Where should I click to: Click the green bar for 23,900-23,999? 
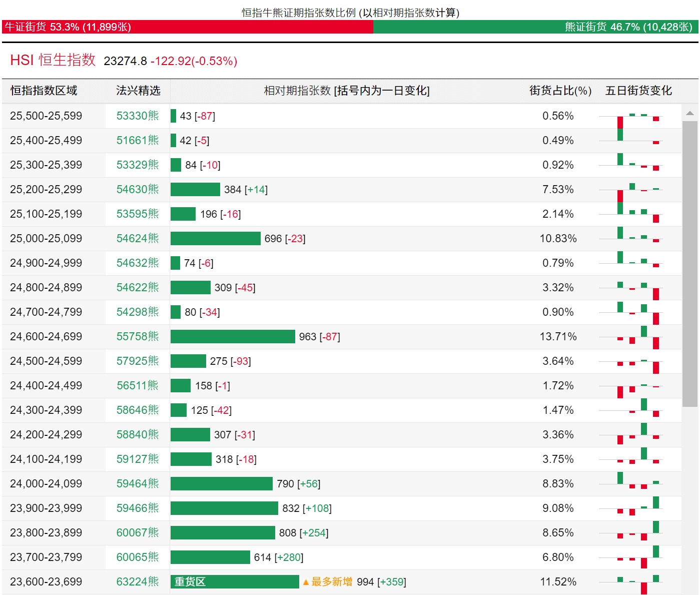point(224,508)
